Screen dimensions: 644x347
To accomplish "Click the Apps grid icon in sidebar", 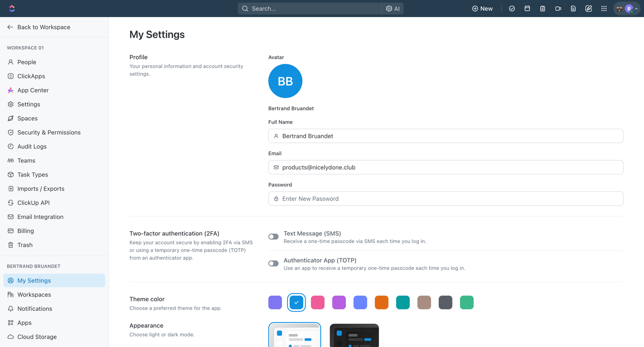I will (x=11, y=323).
